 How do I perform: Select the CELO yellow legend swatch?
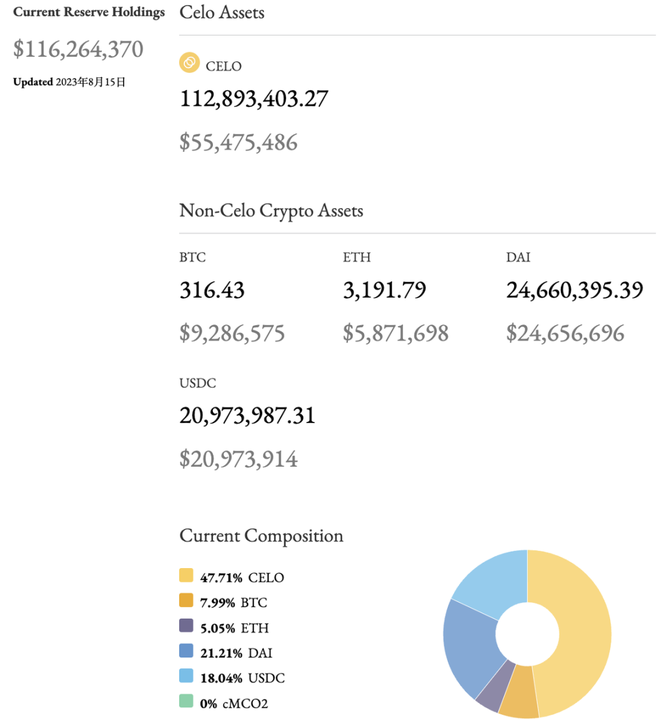click(186, 575)
